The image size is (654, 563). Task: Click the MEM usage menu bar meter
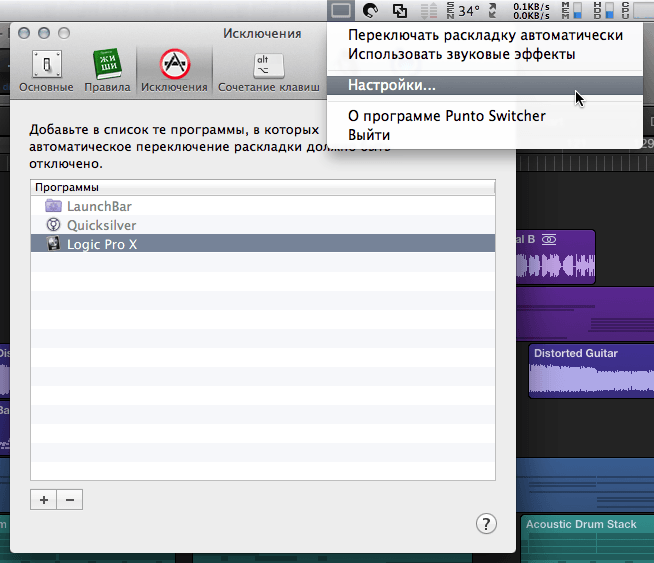(572, 10)
